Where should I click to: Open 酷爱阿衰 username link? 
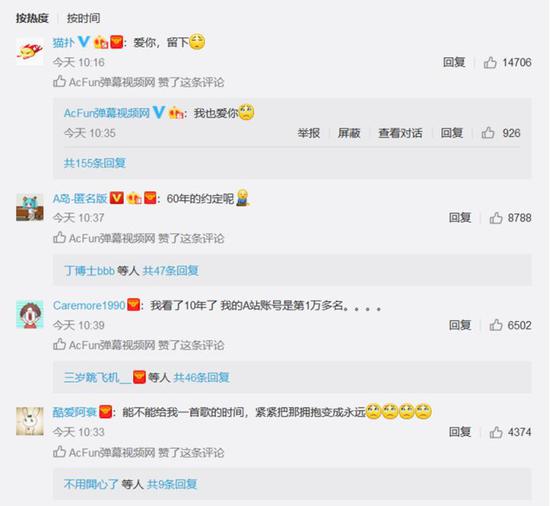click(75, 412)
